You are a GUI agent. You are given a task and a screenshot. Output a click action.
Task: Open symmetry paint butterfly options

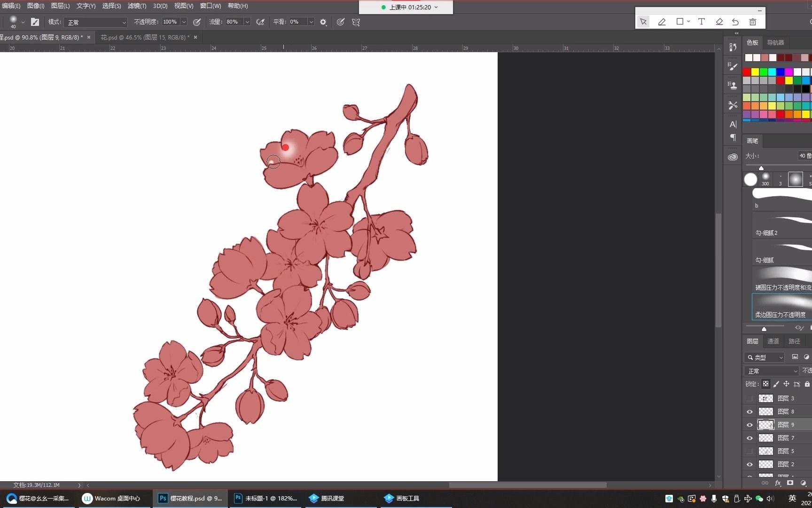356,22
